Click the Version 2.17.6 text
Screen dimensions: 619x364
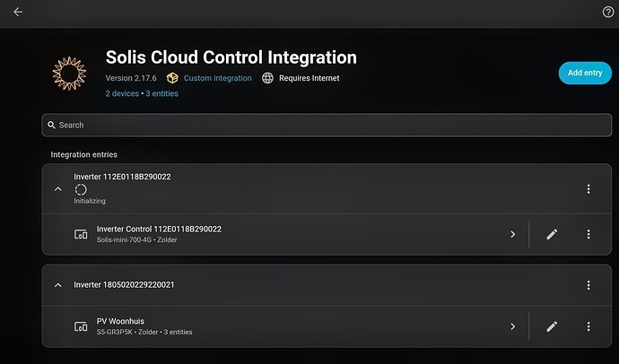pyautogui.click(x=131, y=78)
